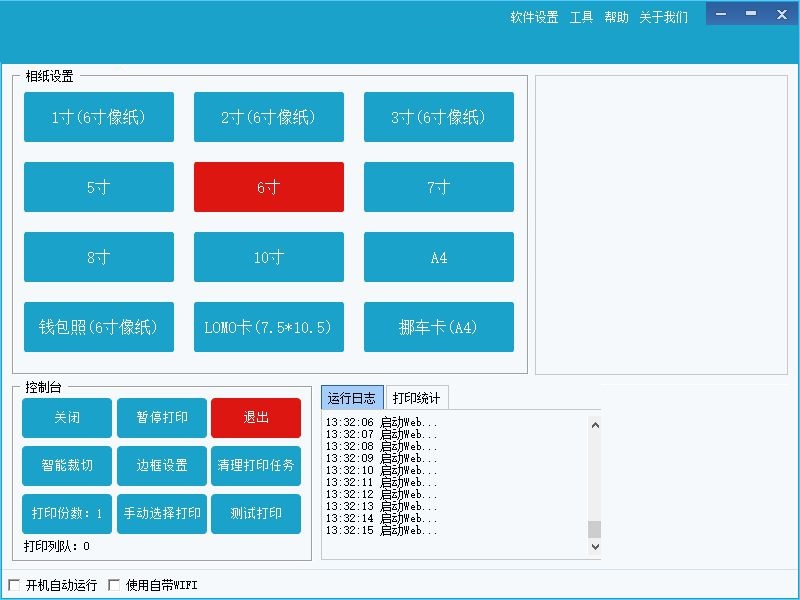
Task: Select the red 6寸 paper option
Action: pos(269,187)
